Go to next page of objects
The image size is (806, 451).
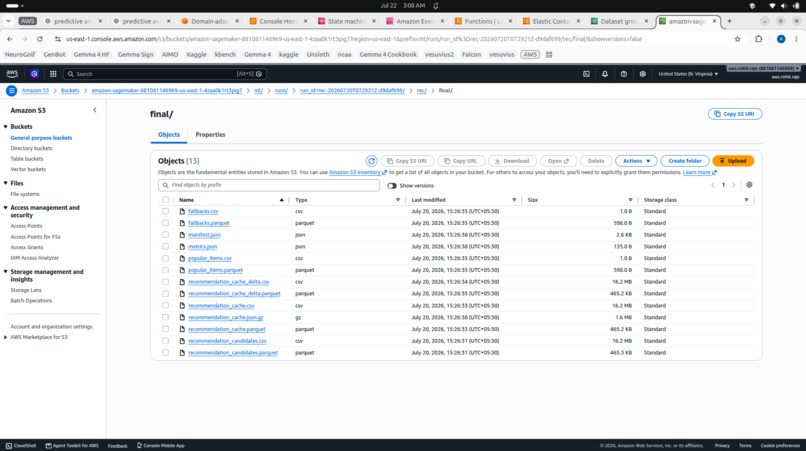point(734,185)
